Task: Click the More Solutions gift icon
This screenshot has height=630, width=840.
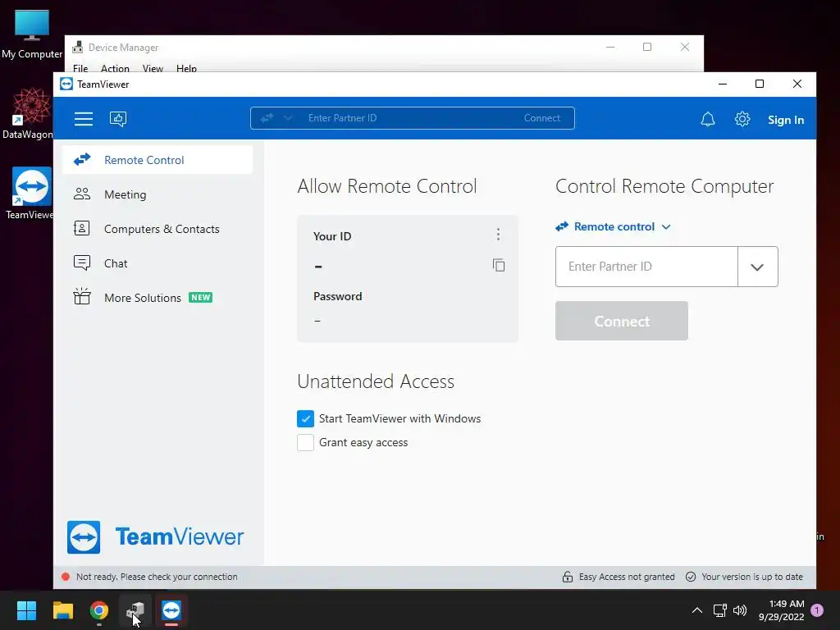Action: (82, 296)
